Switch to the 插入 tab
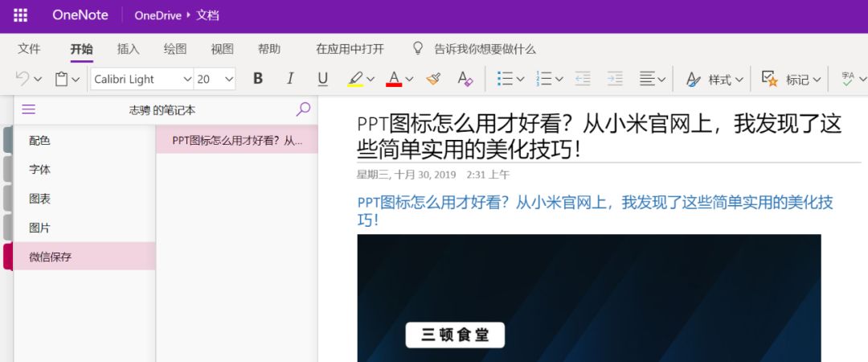 pyautogui.click(x=129, y=49)
